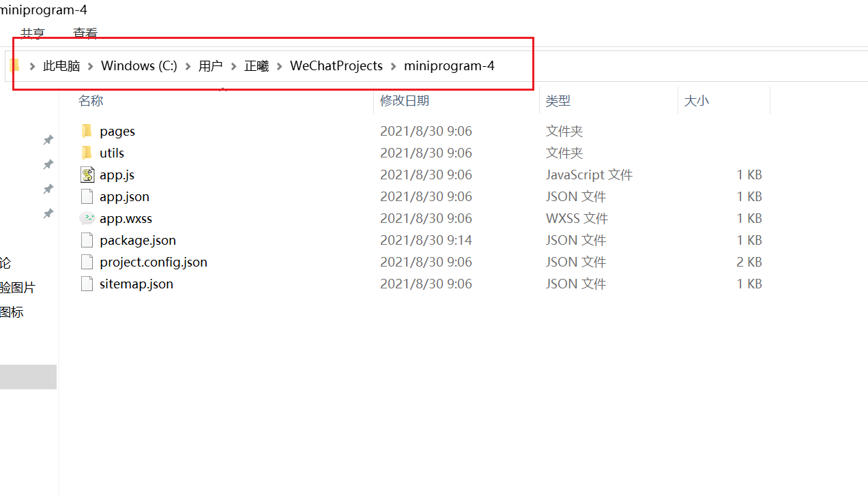Screen dimensions: 868x497
Task: Switch to the 共享 ribbon tab
Action: [x=34, y=33]
